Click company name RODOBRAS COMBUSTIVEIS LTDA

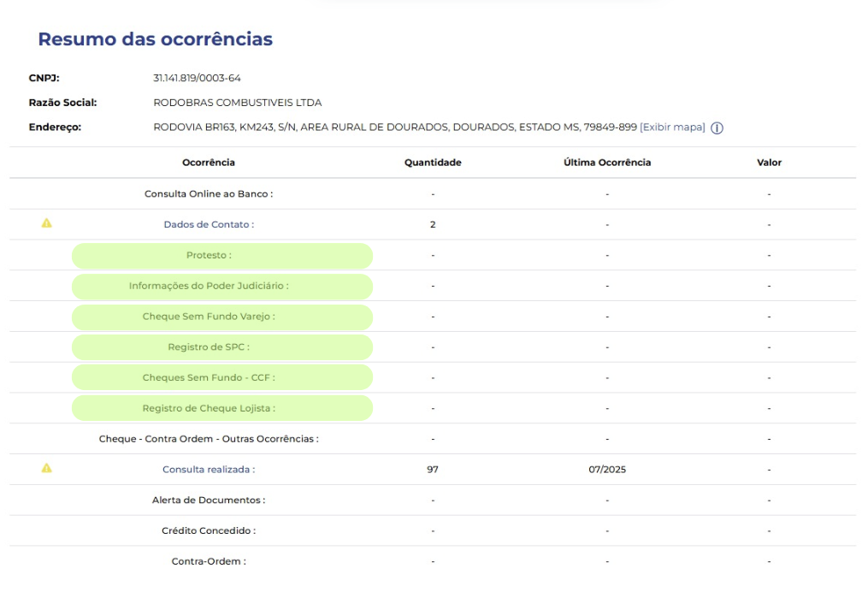[238, 103]
